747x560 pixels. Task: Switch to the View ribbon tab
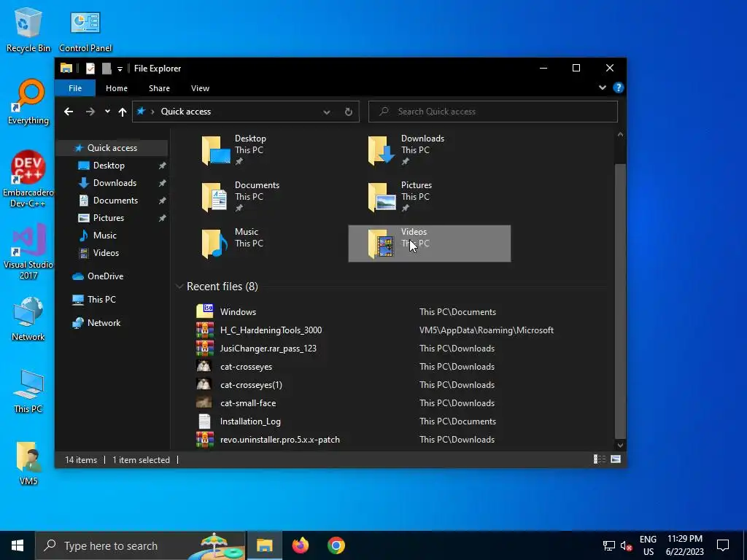click(200, 88)
